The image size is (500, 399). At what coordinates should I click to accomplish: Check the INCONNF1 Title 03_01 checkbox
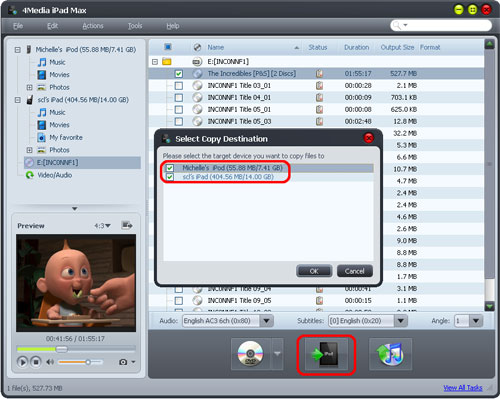pyautogui.click(x=179, y=86)
